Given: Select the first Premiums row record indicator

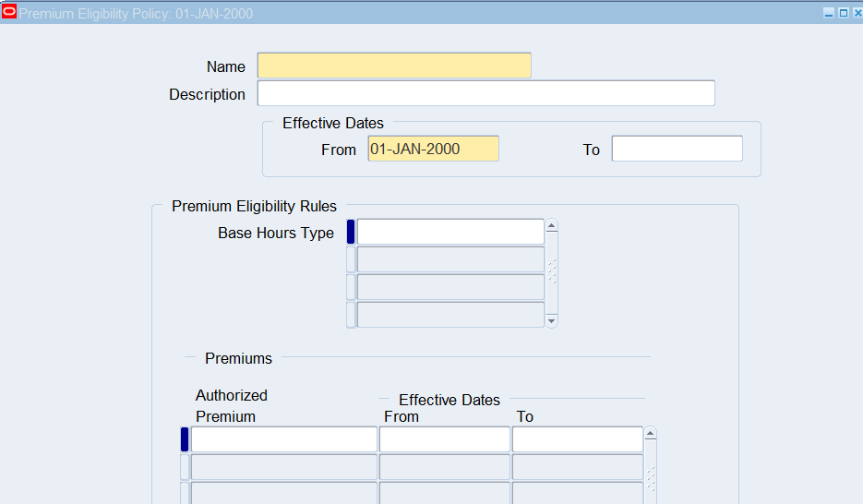Looking at the screenshot, I should point(185,439).
